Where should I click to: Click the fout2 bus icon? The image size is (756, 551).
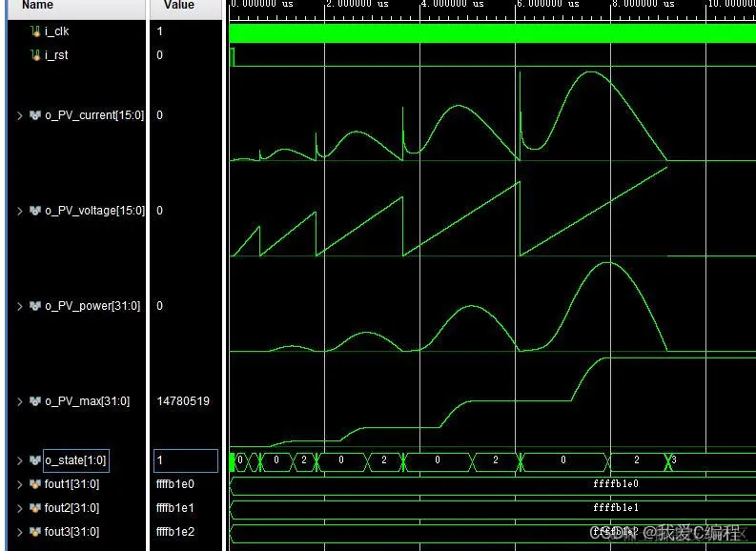(35, 507)
